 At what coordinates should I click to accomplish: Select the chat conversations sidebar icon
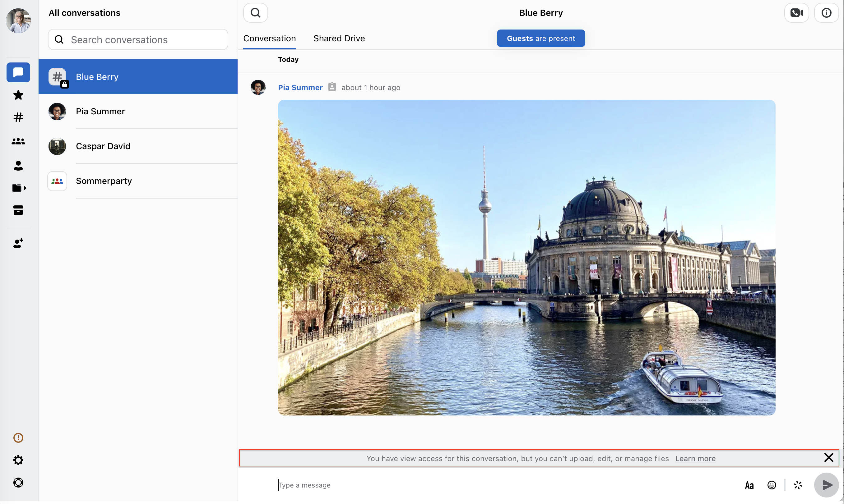click(x=18, y=72)
